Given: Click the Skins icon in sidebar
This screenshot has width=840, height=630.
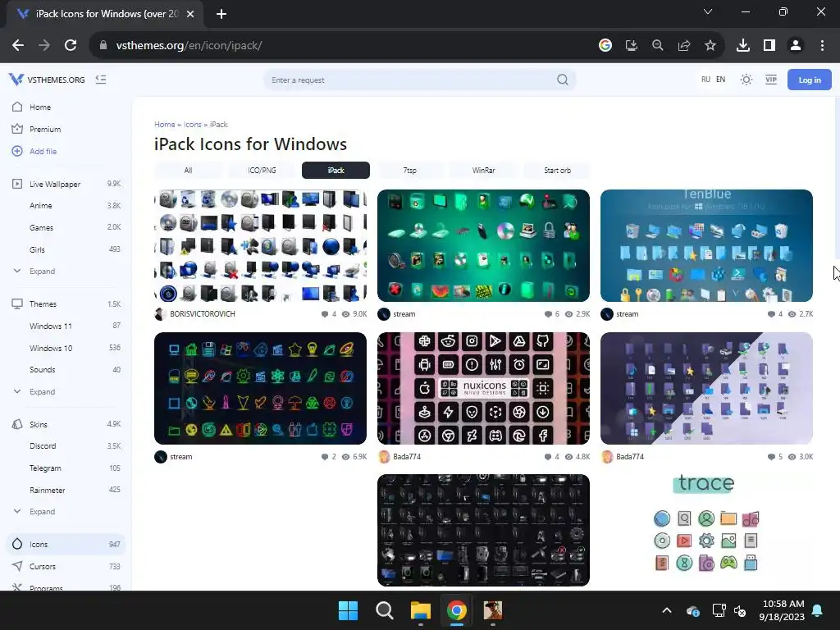Looking at the screenshot, I should pyautogui.click(x=17, y=424).
